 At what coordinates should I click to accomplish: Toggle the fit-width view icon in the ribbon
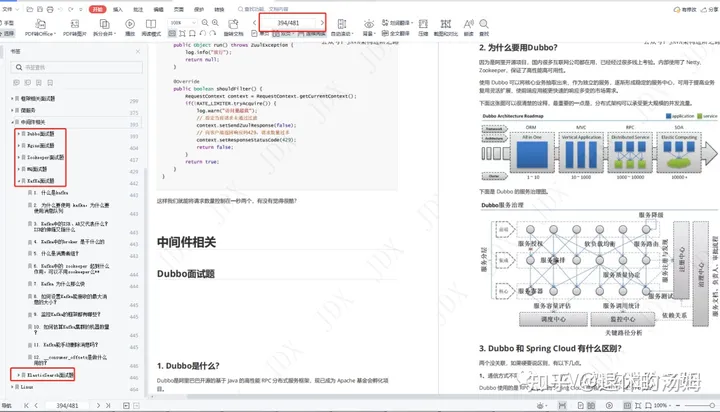[x=172, y=33]
